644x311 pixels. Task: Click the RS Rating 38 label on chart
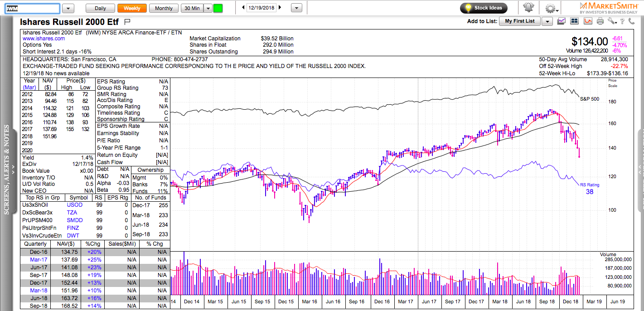[590, 188]
